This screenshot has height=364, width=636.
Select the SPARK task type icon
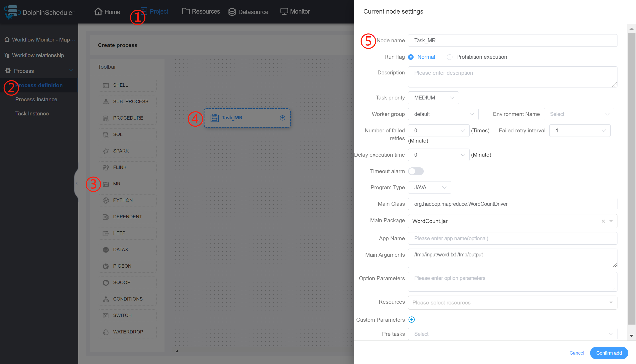coord(106,151)
